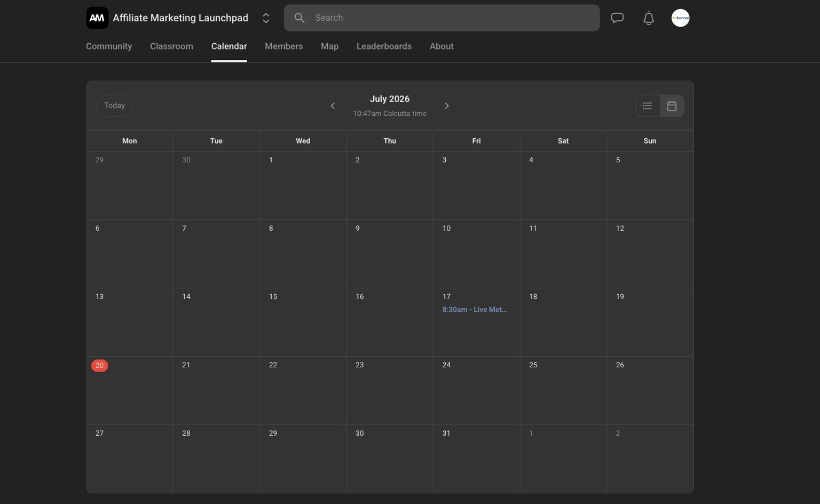Select the July 4 date cell
The height and width of the screenshot is (504, 820).
pyautogui.click(x=563, y=186)
